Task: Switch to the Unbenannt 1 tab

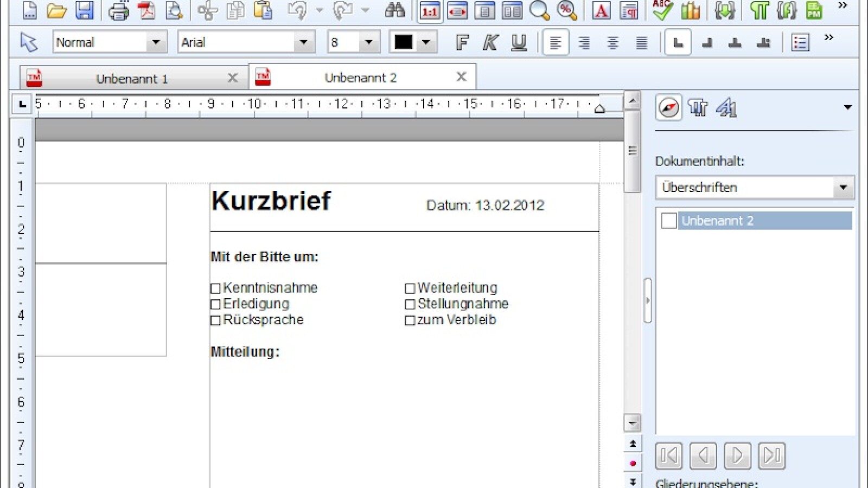Action: 133,78
